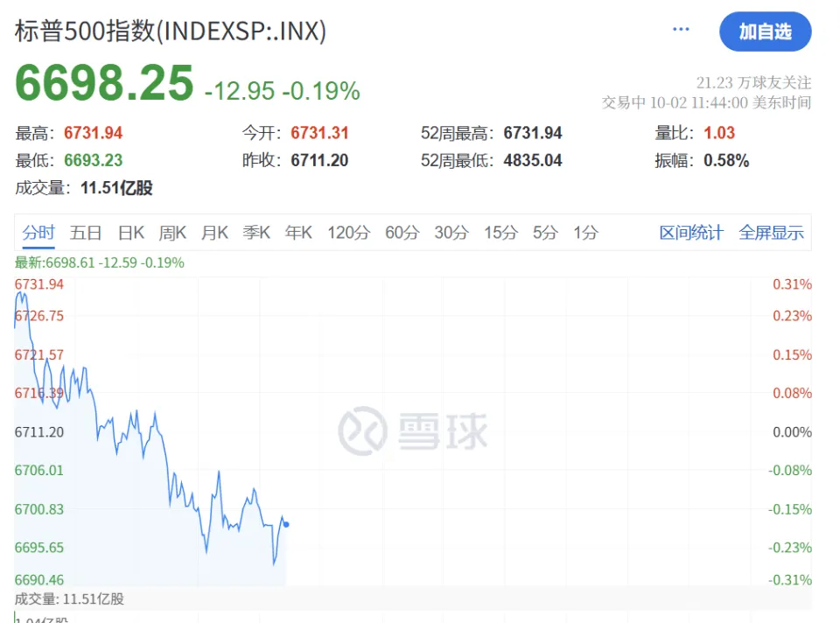Switch to the 五日 five-day tab
The image size is (840, 623).
[86, 233]
